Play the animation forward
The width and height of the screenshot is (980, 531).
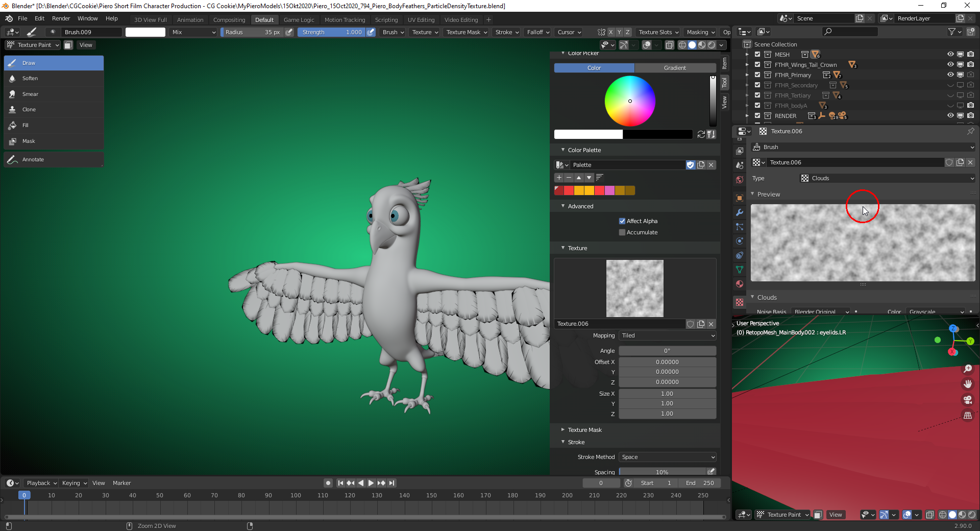pos(371,483)
